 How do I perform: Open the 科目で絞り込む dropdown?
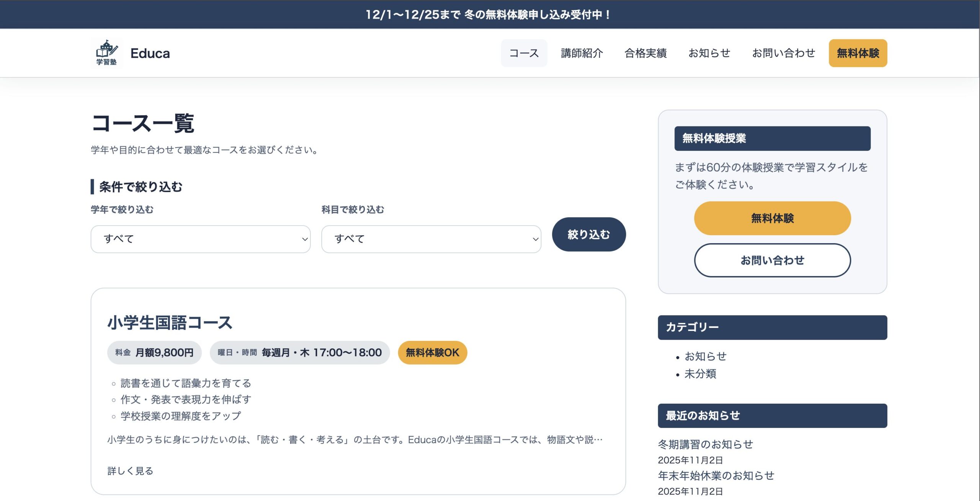431,239
